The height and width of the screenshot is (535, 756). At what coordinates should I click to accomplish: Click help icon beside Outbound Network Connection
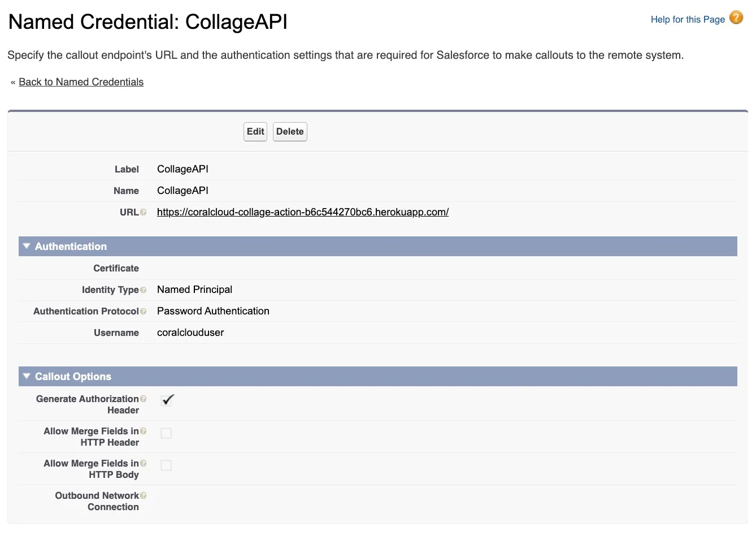point(144,495)
